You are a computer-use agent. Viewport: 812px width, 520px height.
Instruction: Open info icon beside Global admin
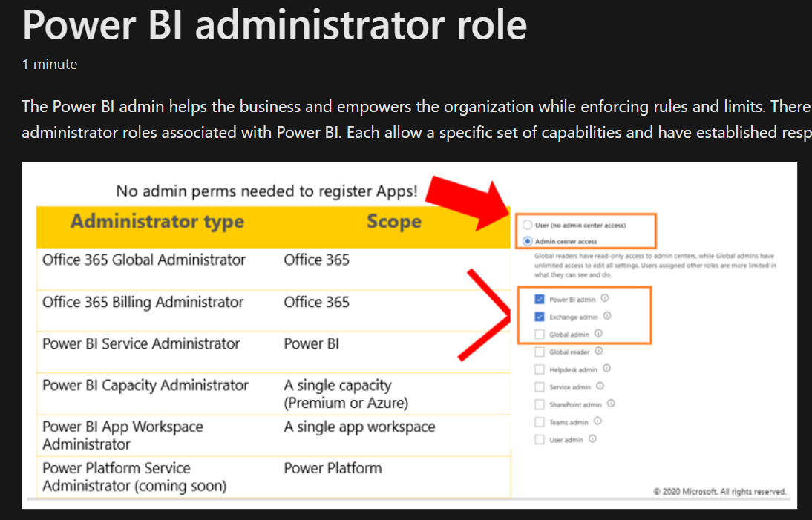pyautogui.click(x=598, y=333)
